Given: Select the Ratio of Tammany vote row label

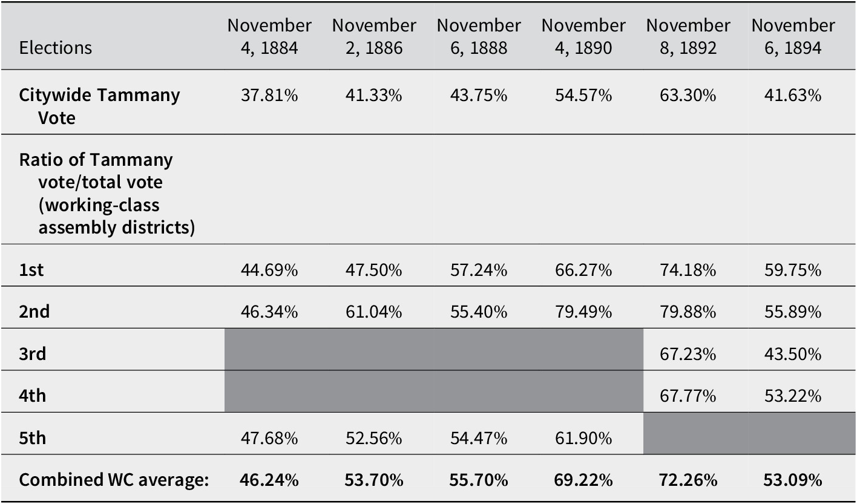Looking at the screenshot, I should 107,194.
